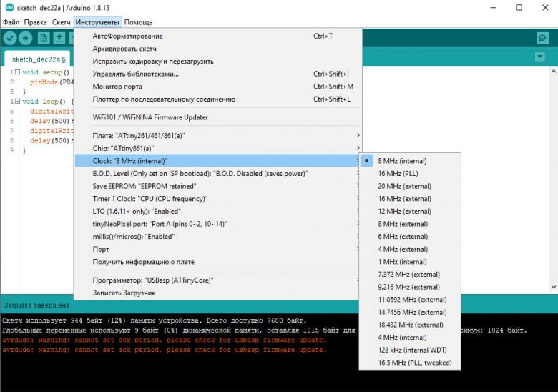Click the delay(500) on line 6
The width and height of the screenshot is (558, 392).
52,121
